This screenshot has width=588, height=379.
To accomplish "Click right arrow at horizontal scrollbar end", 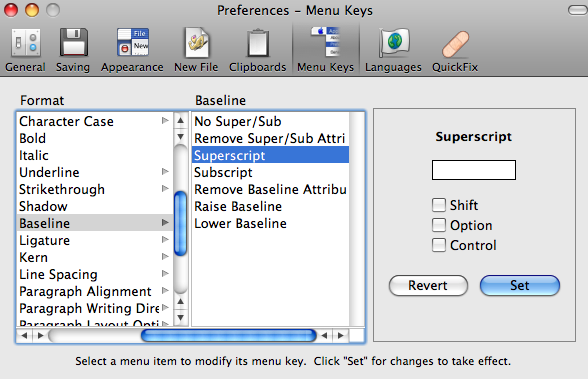I will click(341, 336).
